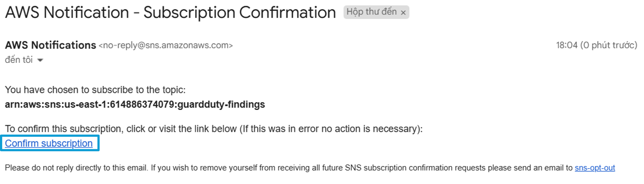Open the sns-opt-out link

click(x=595, y=167)
